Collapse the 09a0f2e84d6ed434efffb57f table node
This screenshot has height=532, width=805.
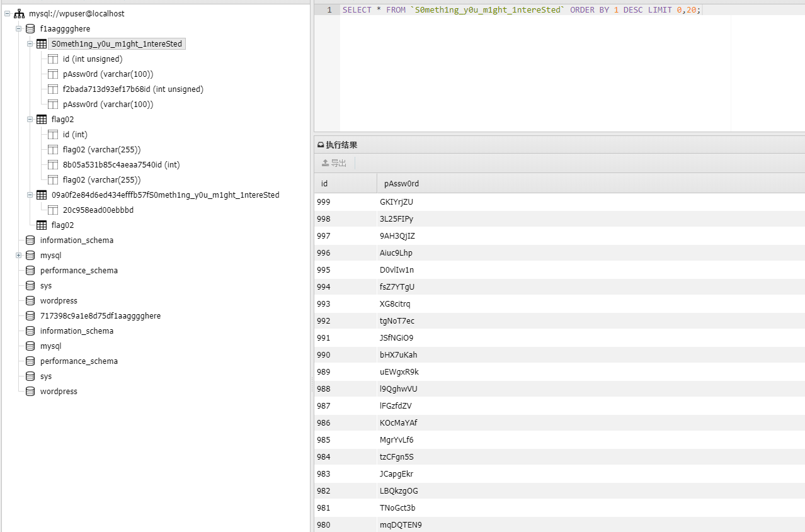pos(30,195)
